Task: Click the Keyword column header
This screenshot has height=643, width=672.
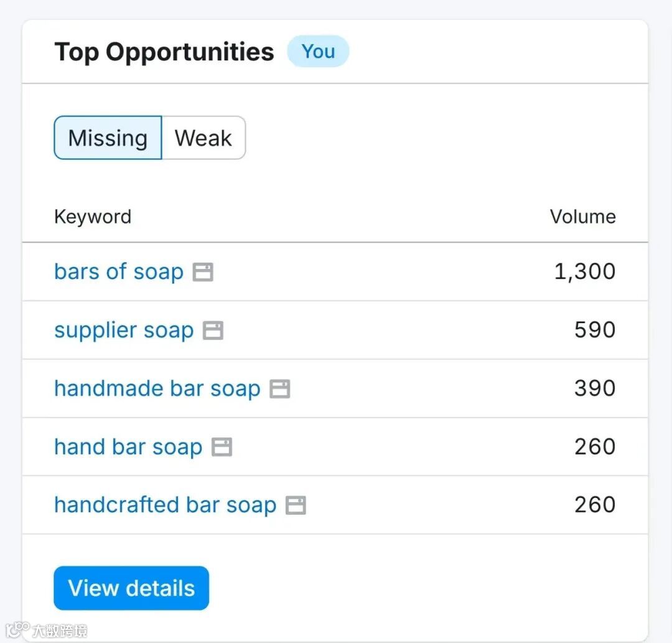Action: click(93, 217)
